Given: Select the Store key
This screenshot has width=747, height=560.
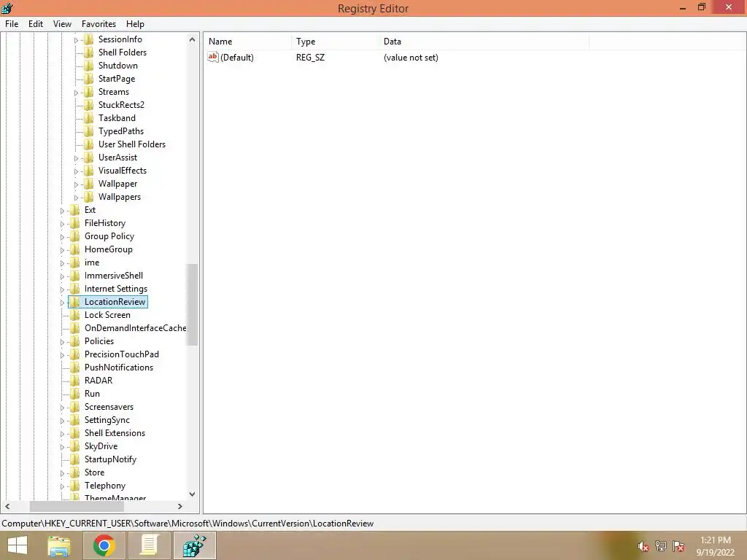Looking at the screenshot, I should [94, 472].
